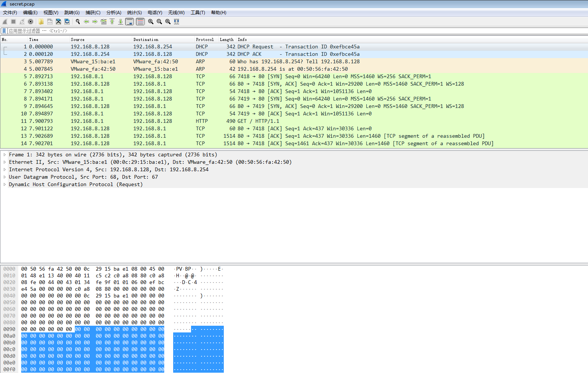Select packet 12 ACK Ack=437 Len=0
This screenshot has height=373, width=588.
(294, 128)
